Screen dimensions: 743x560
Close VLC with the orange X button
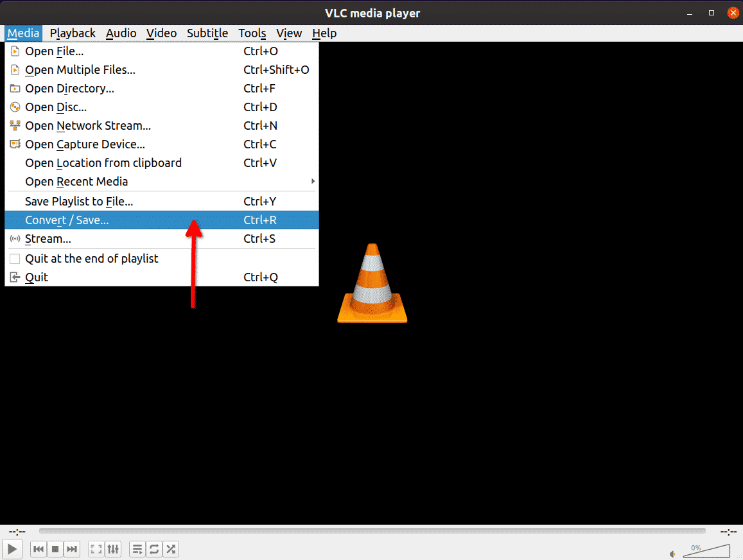coord(733,13)
